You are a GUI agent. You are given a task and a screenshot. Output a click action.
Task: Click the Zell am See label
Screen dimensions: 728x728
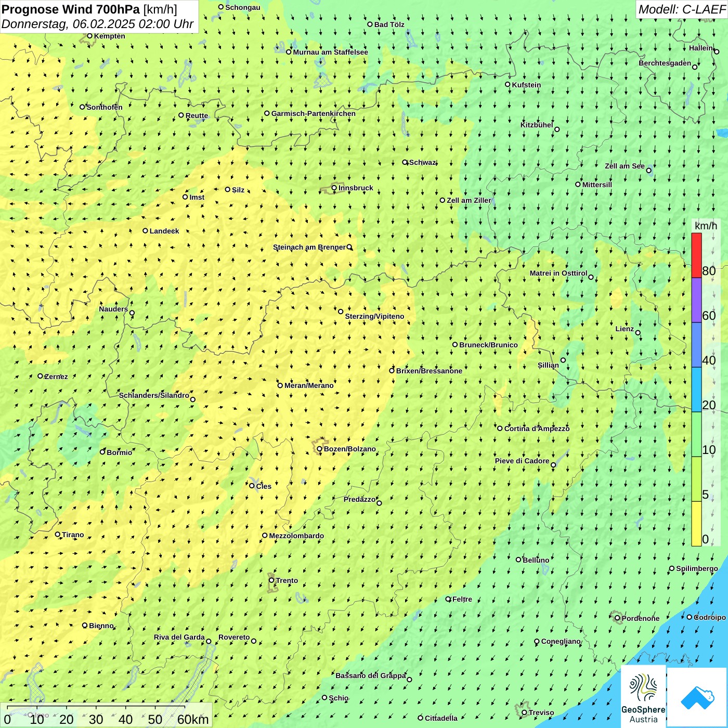[625, 166]
